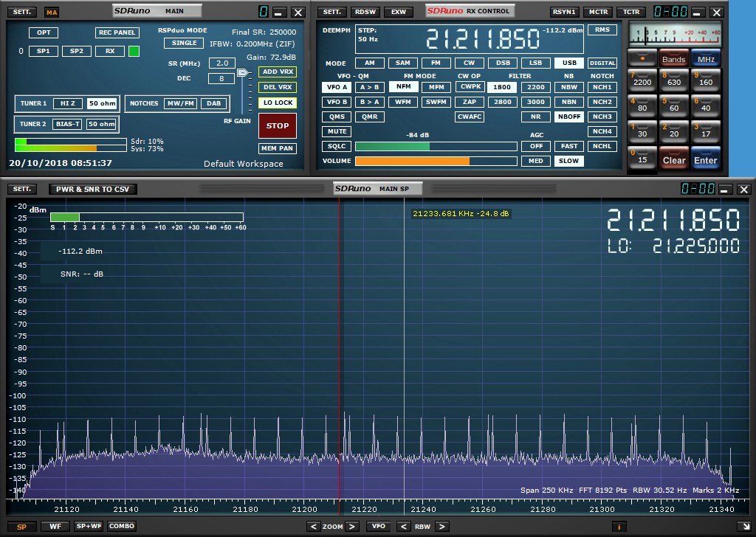Toggle the DAB notch filter
The height and width of the screenshot is (537, 756).
pyautogui.click(x=213, y=103)
